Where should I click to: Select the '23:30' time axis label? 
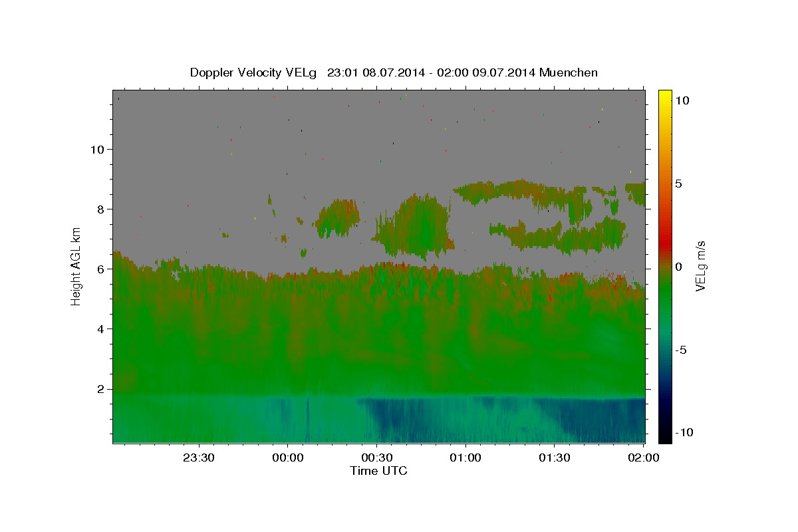199,458
